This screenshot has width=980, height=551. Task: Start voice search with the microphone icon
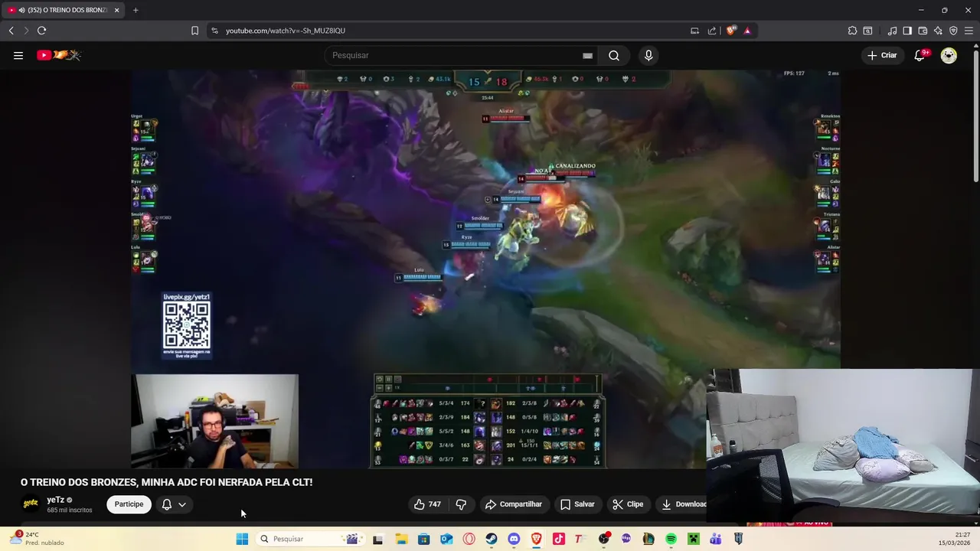tap(648, 55)
